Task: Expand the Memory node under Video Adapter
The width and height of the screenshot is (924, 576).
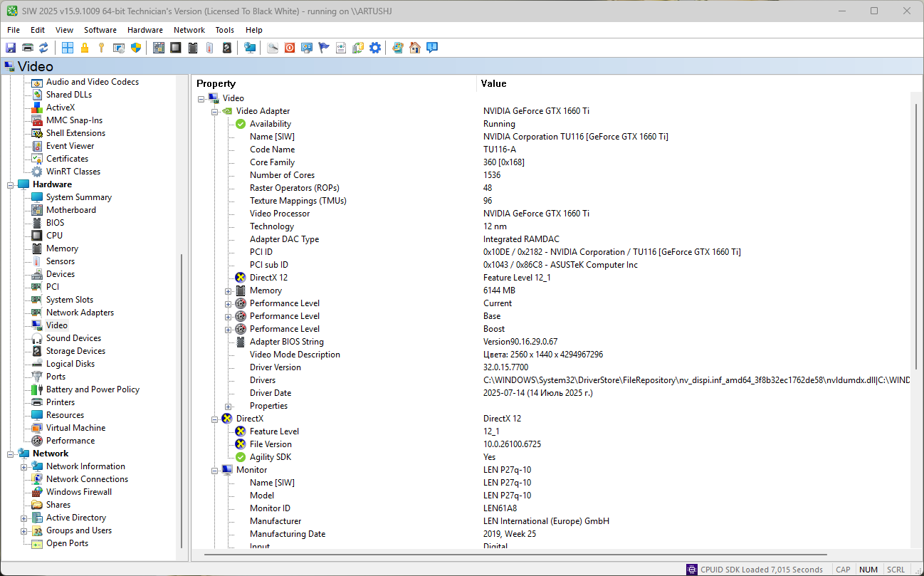Action: [x=229, y=290]
